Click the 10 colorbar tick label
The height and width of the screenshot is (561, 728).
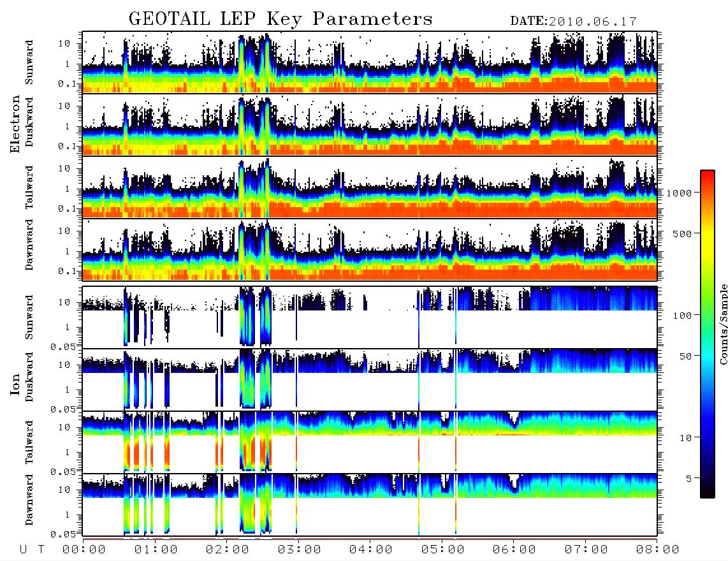pos(685,438)
